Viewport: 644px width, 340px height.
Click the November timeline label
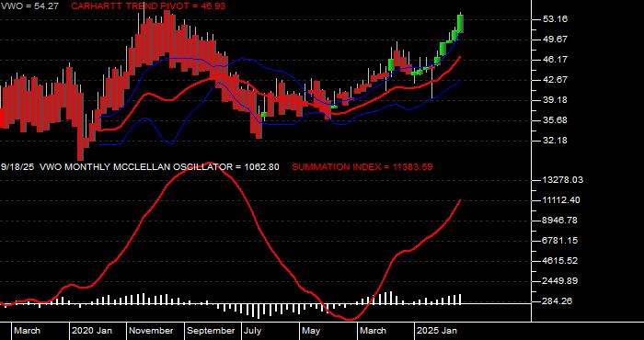[x=152, y=331]
